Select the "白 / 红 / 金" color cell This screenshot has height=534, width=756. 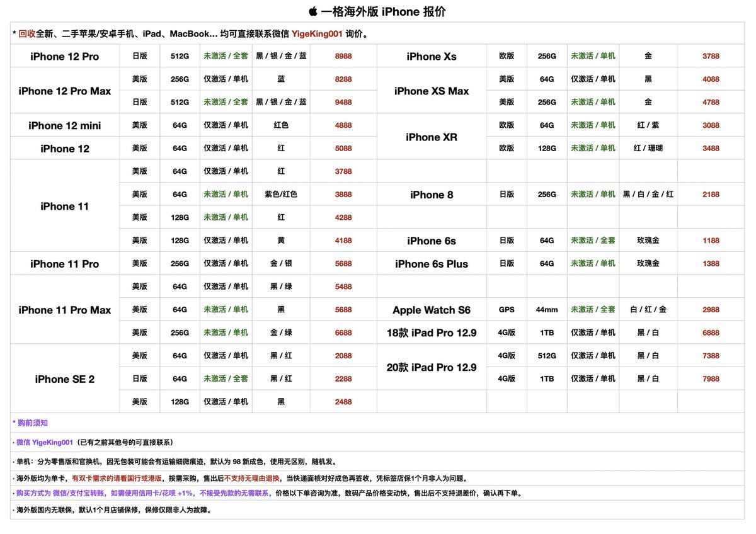pos(648,310)
